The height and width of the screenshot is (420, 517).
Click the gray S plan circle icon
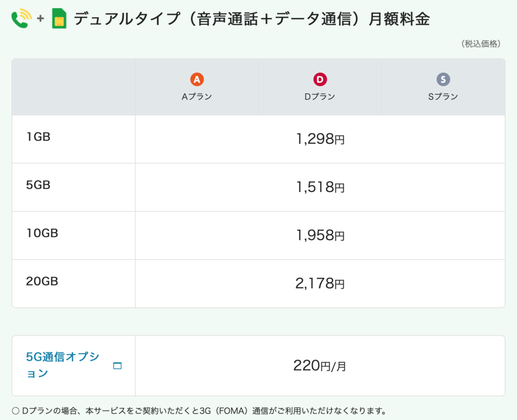(443, 79)
